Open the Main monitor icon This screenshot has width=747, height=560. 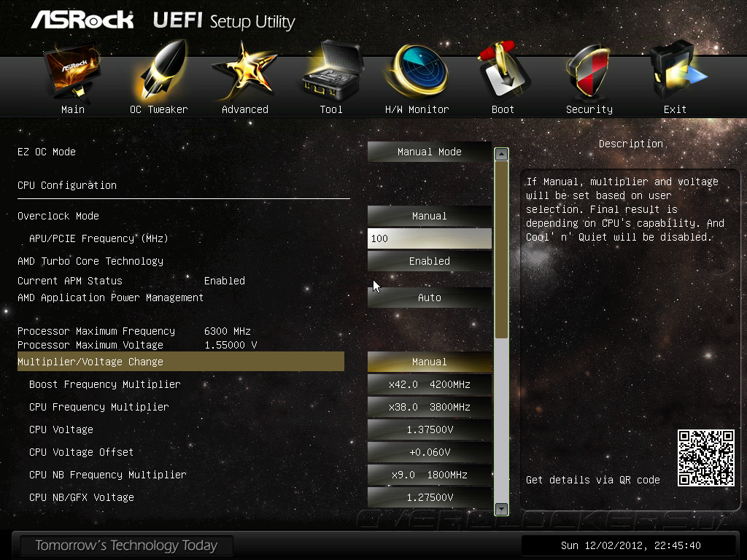(x=72, y=71)
